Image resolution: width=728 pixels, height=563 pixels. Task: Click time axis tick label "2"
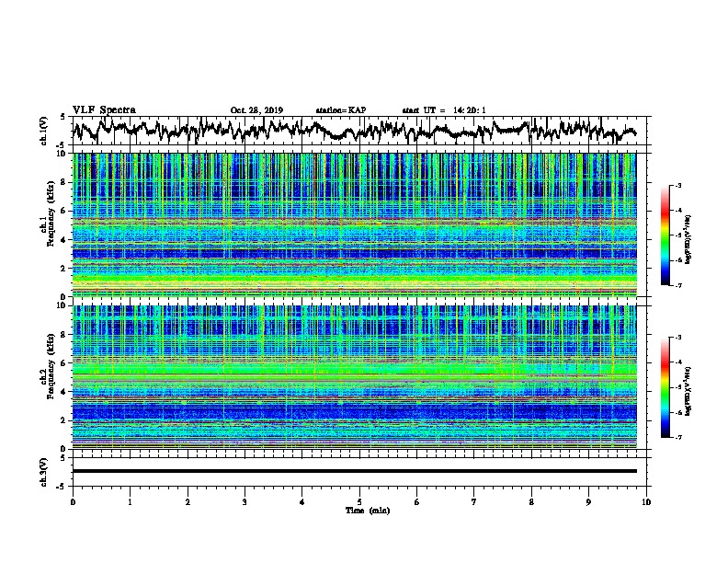click(x=188, y=502)
